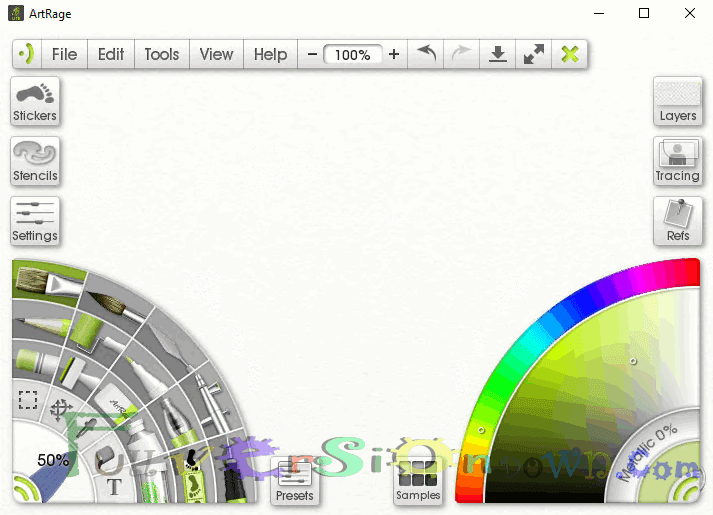Click the Redo arrow

[461, 54]
